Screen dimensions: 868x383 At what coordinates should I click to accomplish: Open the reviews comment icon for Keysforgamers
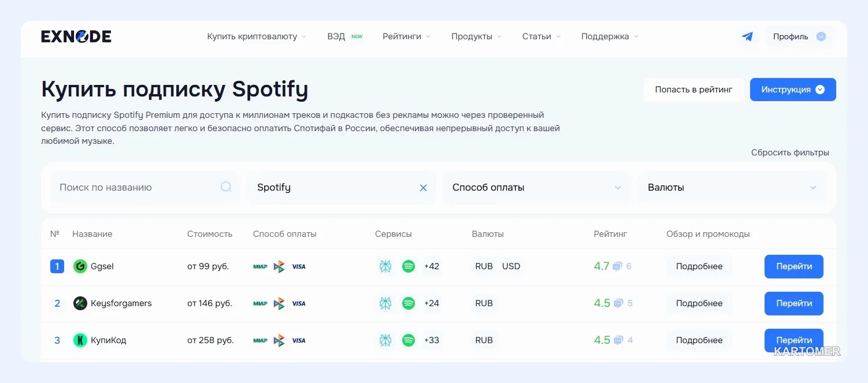(x=618, y=303)
